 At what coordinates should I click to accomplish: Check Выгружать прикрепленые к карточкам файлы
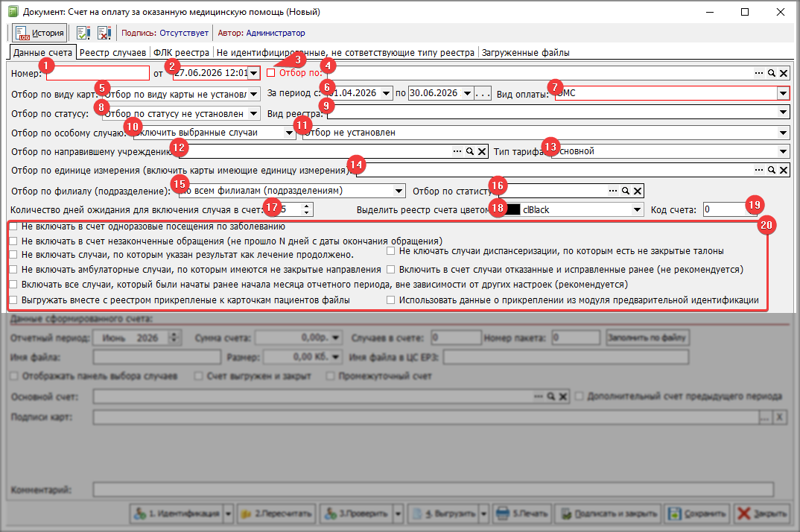(13, 300)
